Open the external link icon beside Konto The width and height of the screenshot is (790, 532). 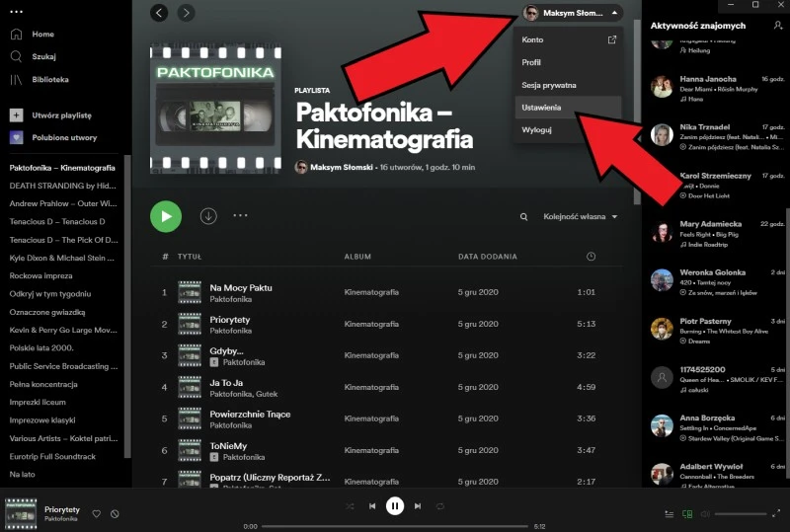(612, 39)
